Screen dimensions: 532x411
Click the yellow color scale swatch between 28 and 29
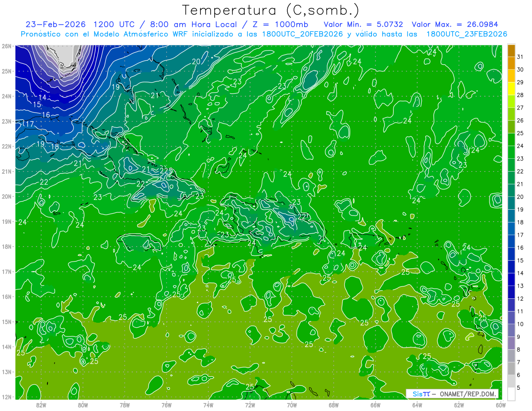pos(511,89)
